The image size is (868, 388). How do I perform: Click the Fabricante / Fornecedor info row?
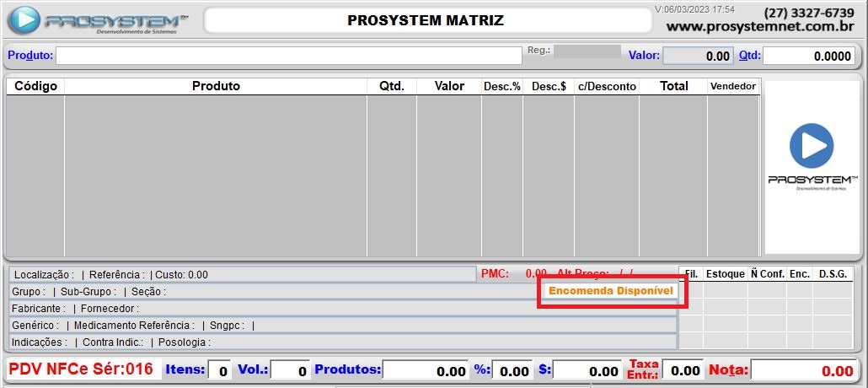343,308
